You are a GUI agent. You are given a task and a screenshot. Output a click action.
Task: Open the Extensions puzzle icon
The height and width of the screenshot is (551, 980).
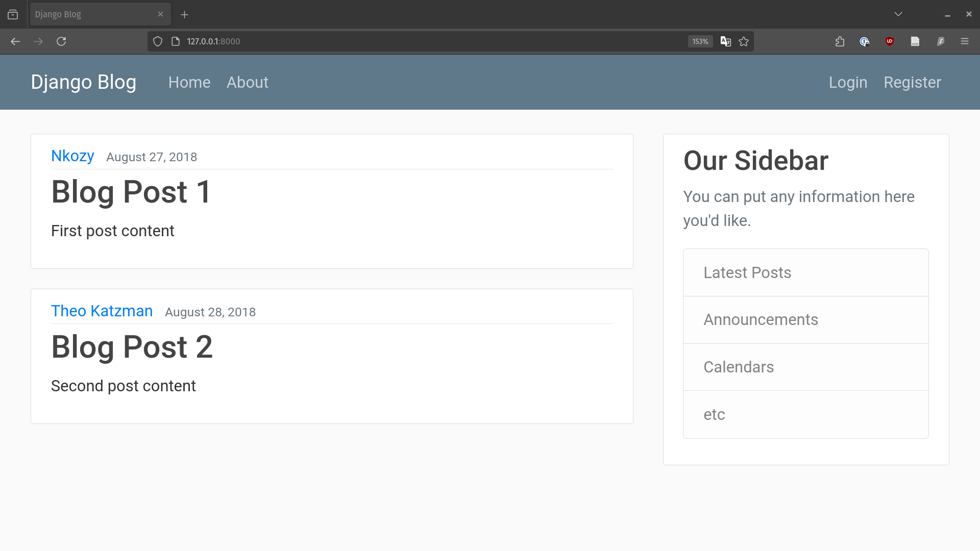tap(840, 41)
